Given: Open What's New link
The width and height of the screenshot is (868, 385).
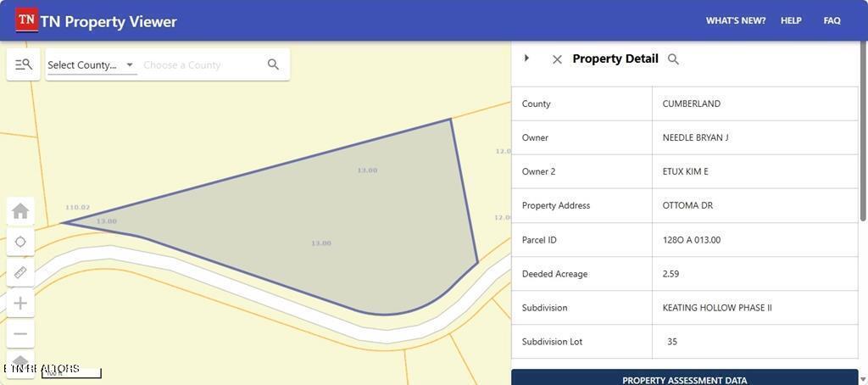Looking at the screenshot, I should pos(736,20).
